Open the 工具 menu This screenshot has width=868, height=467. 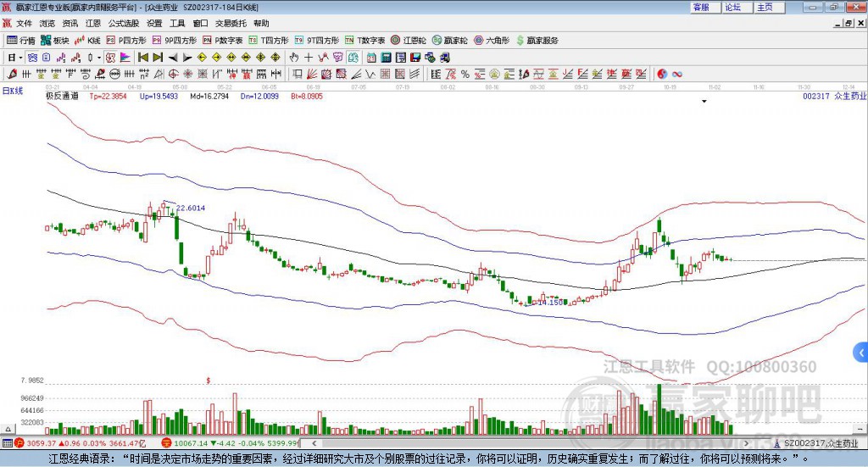pos(177,23)
